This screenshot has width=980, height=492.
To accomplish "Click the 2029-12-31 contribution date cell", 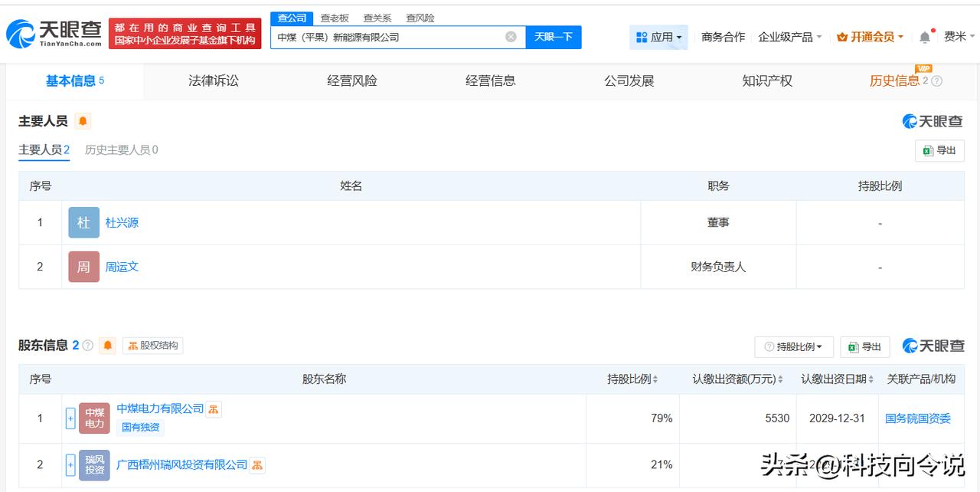I will pyautogui.click(x=838, y=418).
